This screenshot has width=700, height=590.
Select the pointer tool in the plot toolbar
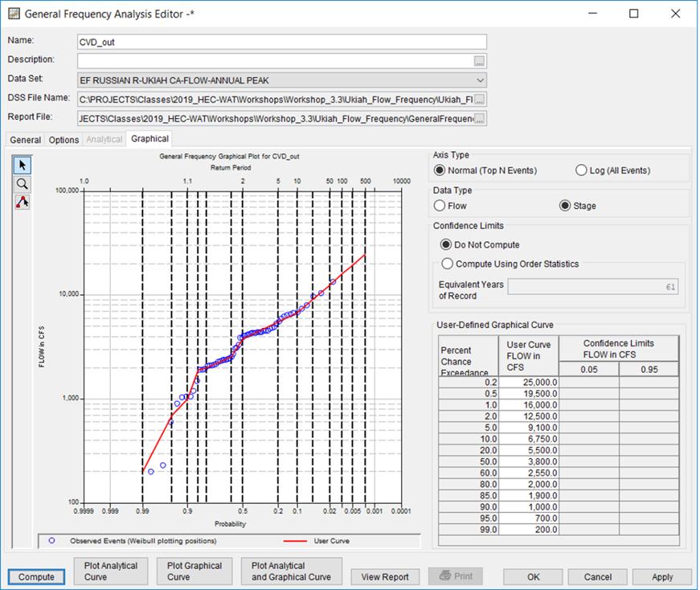pyautogui.click(x=22, y=164)
